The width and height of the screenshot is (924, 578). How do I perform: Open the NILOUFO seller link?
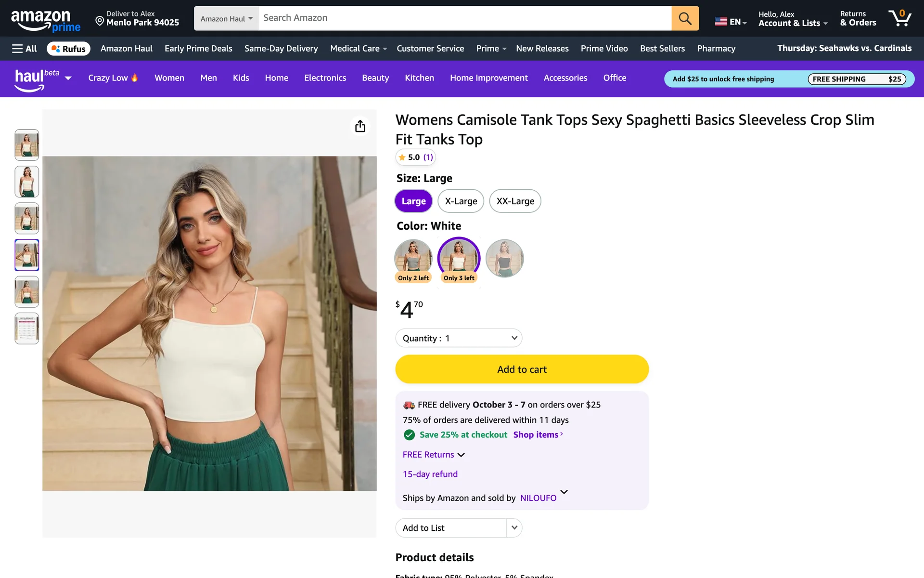coord(538,498)
